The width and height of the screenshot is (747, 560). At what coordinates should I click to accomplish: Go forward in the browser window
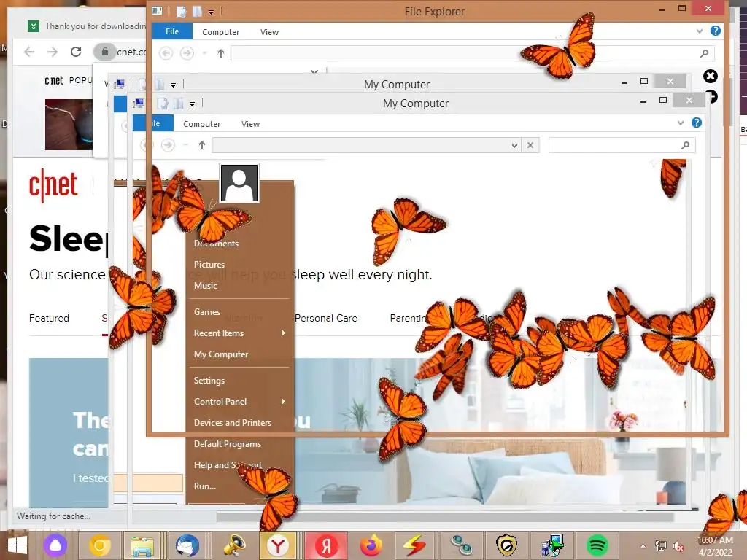(x=53, y=52)
